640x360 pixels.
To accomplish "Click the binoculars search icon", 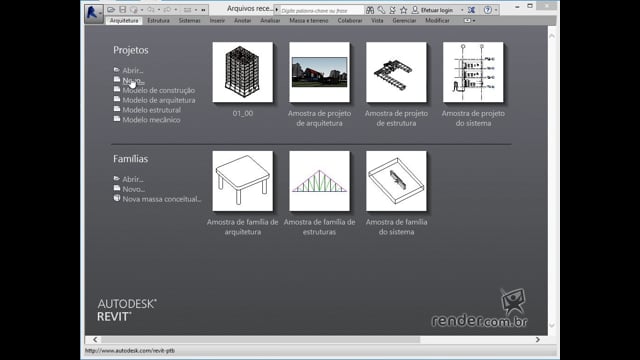I will coord(370,10).
